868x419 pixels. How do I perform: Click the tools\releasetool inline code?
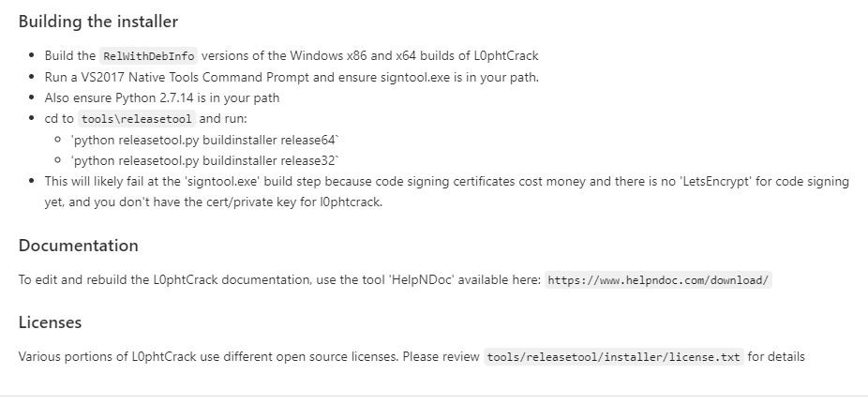(x=137, y=119)
